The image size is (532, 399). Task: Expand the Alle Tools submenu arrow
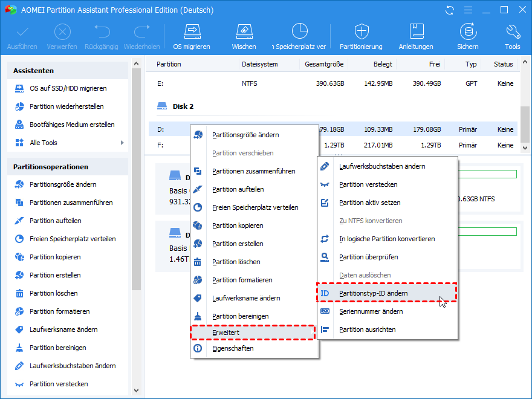122,143
